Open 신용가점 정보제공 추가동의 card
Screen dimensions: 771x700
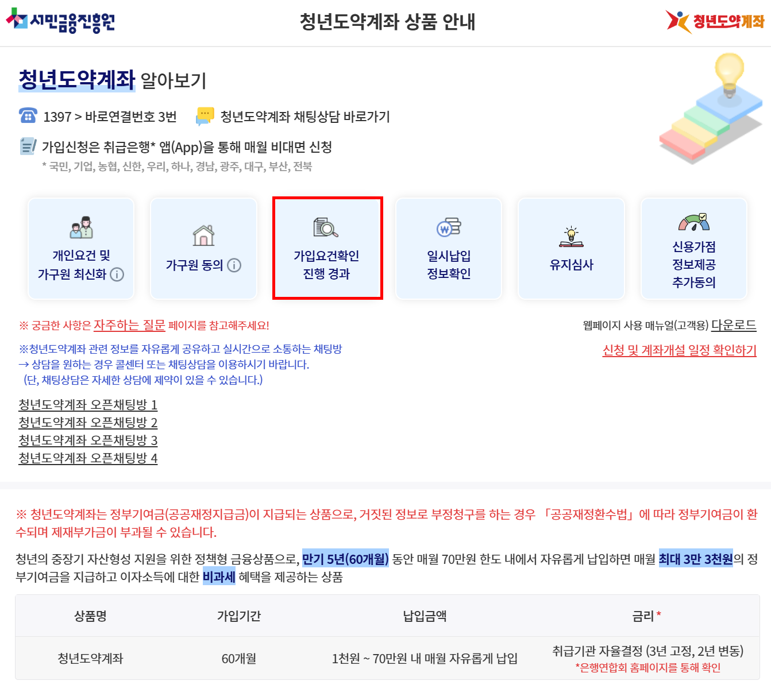(694, 249)
